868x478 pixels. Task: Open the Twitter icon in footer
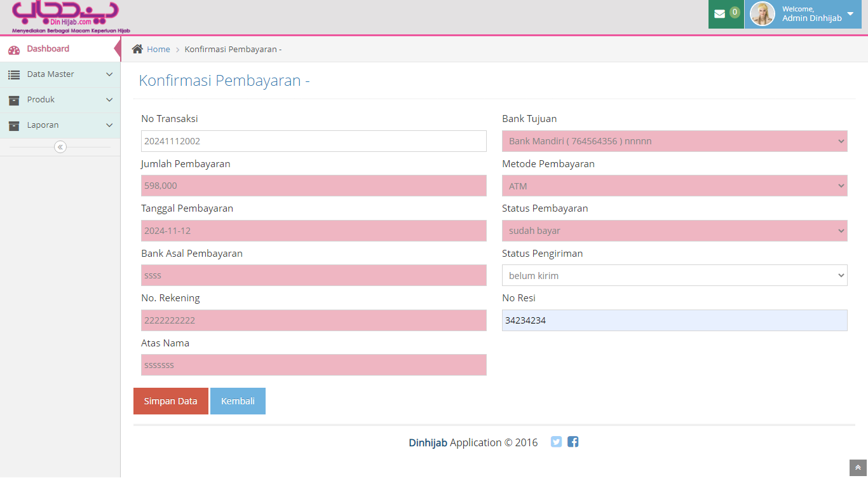click(556, 442)
